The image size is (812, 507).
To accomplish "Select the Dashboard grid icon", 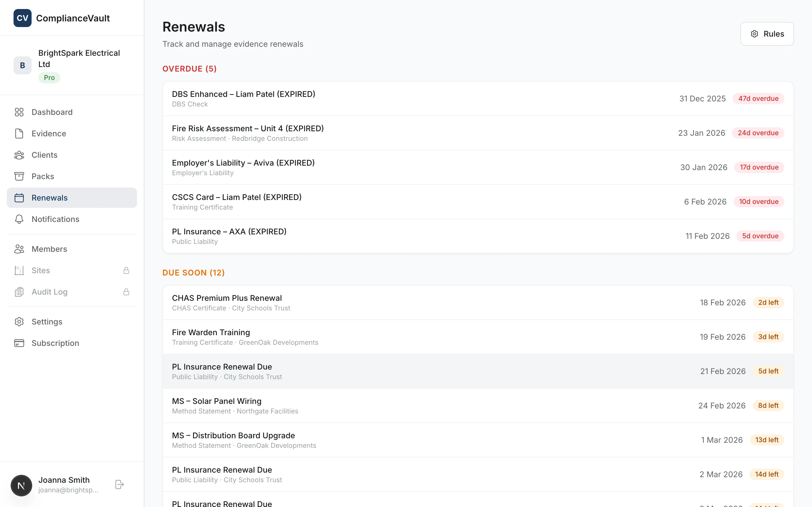I will (19, 112).
